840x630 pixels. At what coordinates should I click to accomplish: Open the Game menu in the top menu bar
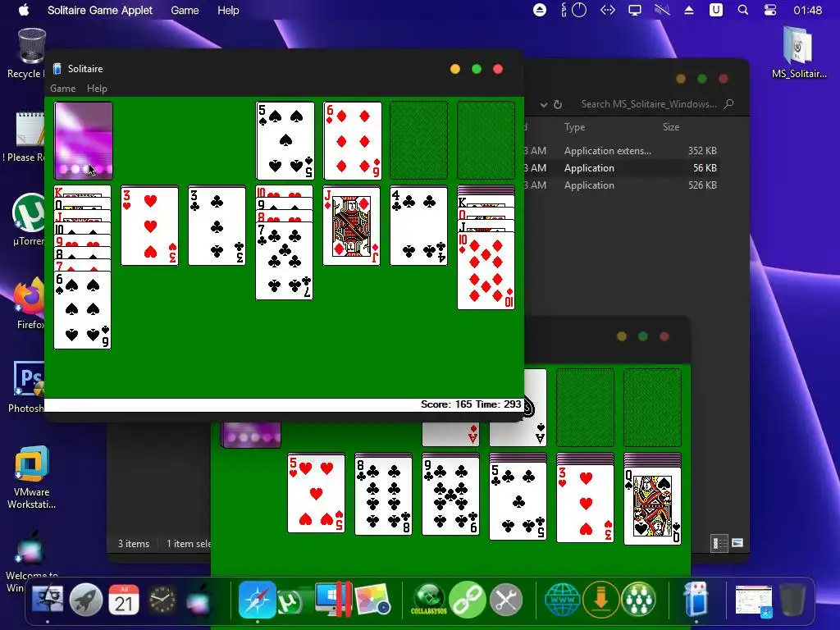[185, 10]
